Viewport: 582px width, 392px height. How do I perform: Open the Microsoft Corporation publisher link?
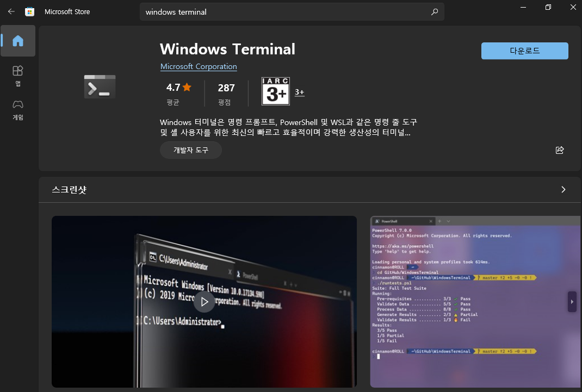[x=199, y=66]
